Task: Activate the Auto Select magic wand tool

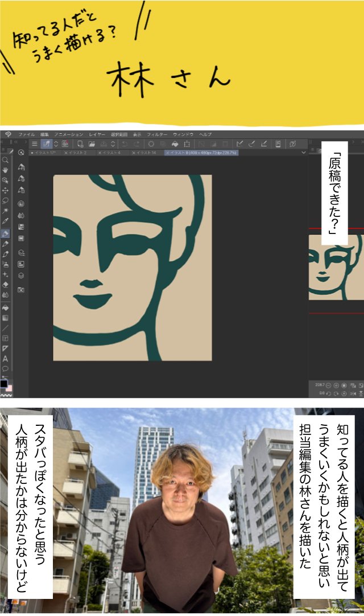Action: [5, 211]
